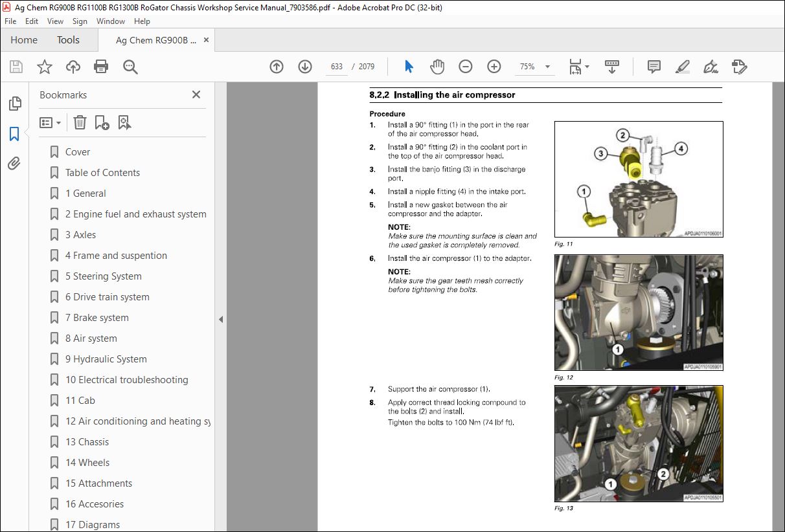The image size is (785, 532).
Task: Open bookmarks options dropdown
Action: pyautogui.click(x=51, y=122)
